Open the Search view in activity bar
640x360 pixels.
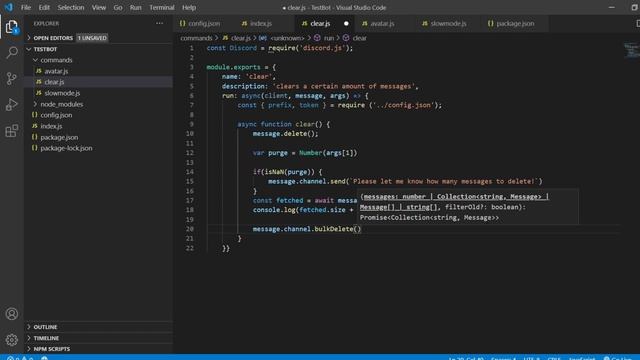pos(12,52)
